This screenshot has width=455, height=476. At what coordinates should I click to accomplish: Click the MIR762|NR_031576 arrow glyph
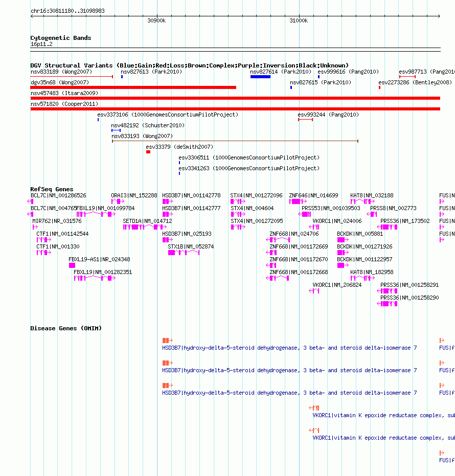tap(35, 227)
